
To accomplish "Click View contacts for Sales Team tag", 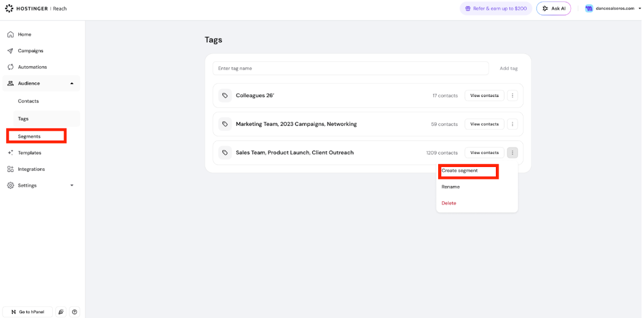I will (484, 153).
